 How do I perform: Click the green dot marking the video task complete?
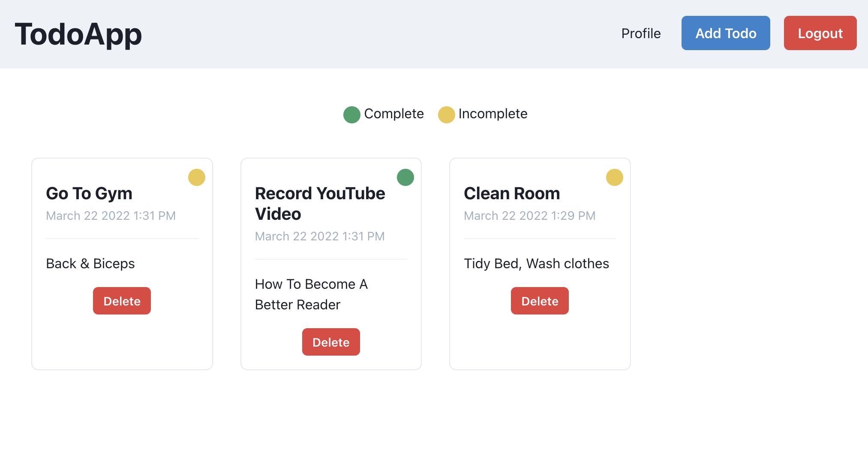click(x=405, y=177)
